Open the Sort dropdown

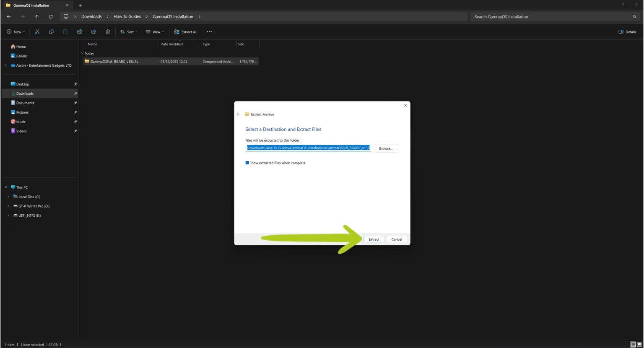point(129,31)
